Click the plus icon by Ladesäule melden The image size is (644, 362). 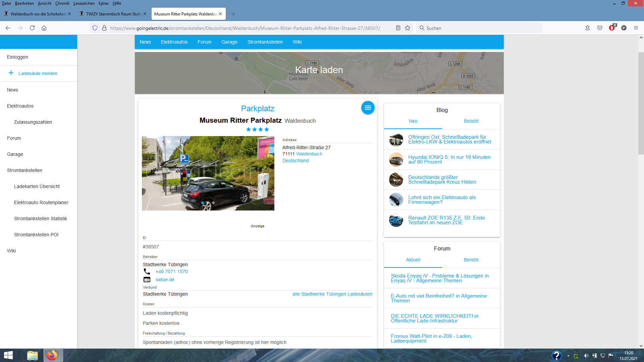(11, 73)
